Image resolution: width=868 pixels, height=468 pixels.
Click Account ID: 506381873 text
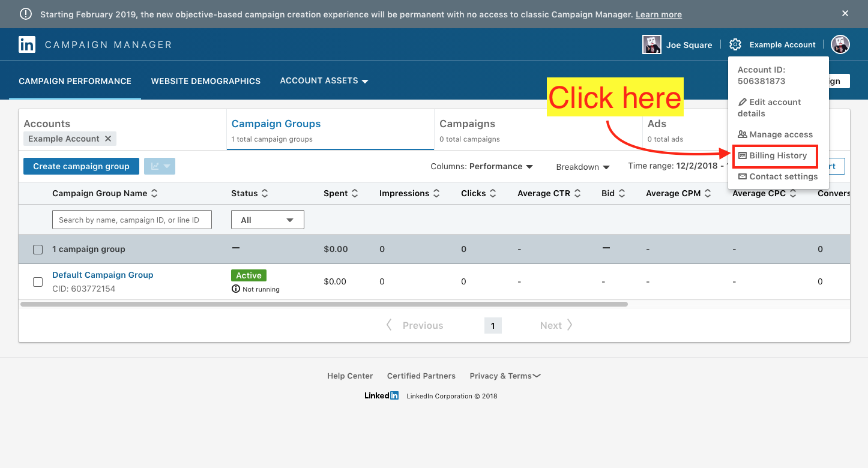pos(761,75)
